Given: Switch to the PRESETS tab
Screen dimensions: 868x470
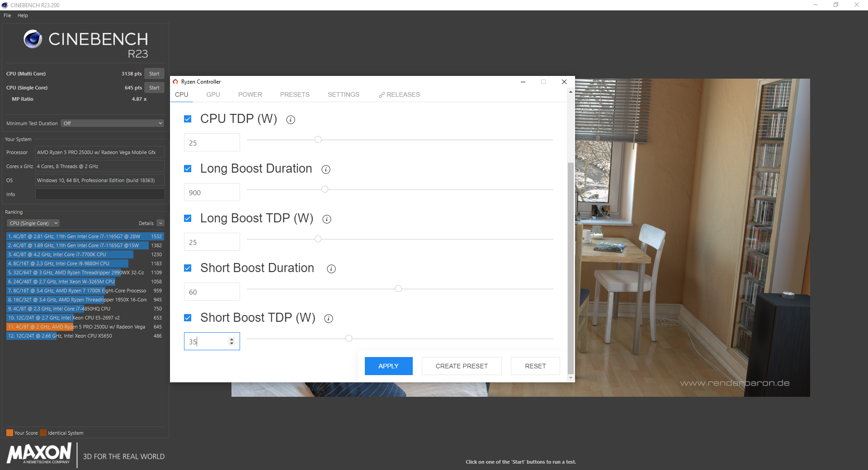Looking at the screenshot, I should tap(295, 94).
